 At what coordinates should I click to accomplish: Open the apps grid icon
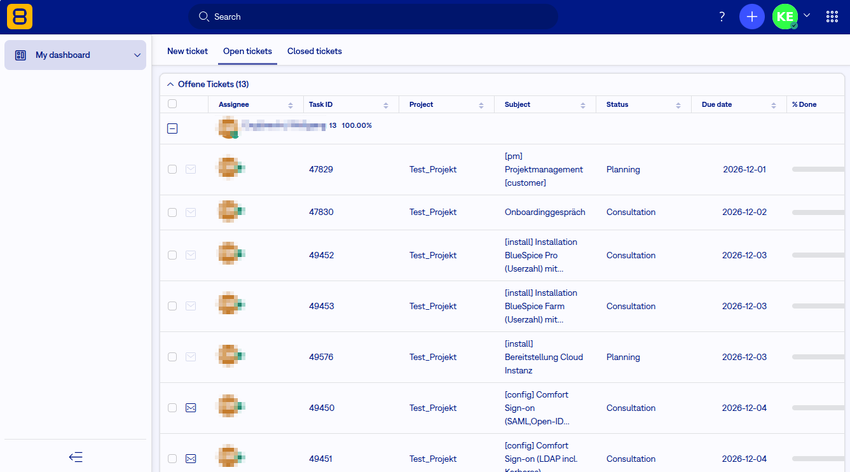(x=832, y=17)
